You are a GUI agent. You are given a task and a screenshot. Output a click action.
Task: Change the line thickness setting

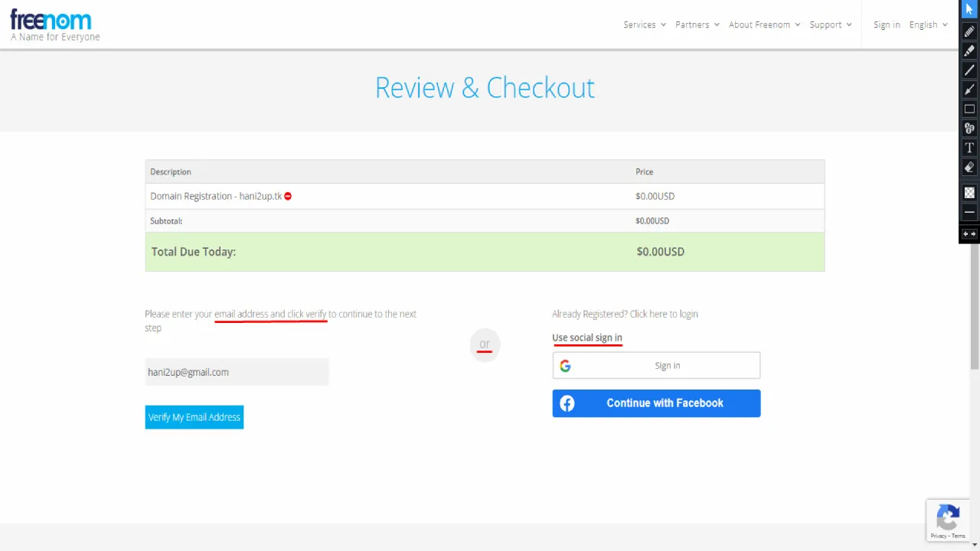click(969, 212)
